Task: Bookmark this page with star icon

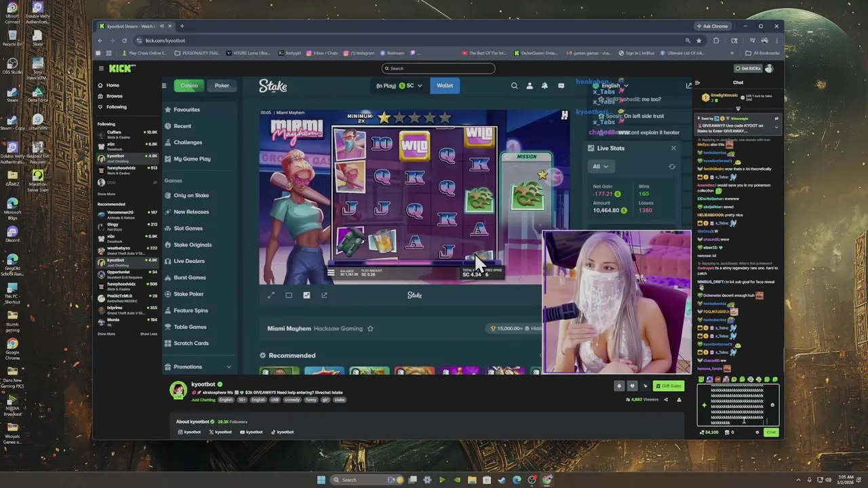Action: coord(698,40)
